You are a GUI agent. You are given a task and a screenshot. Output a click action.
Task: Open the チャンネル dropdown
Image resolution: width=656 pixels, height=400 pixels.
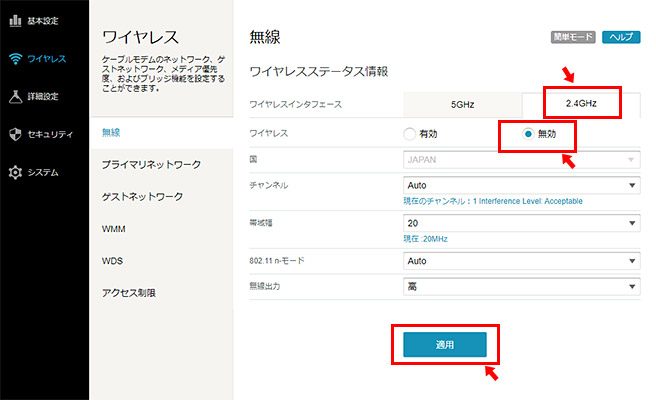[521, 185]
